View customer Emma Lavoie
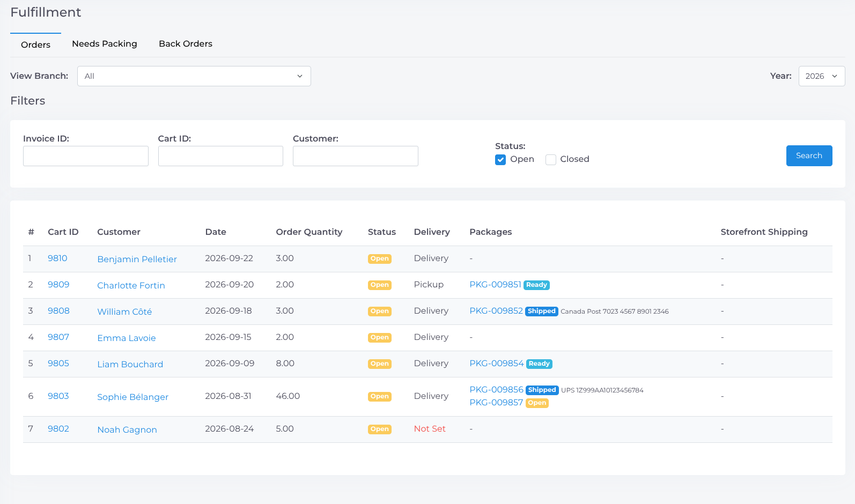 coord(127,338)
